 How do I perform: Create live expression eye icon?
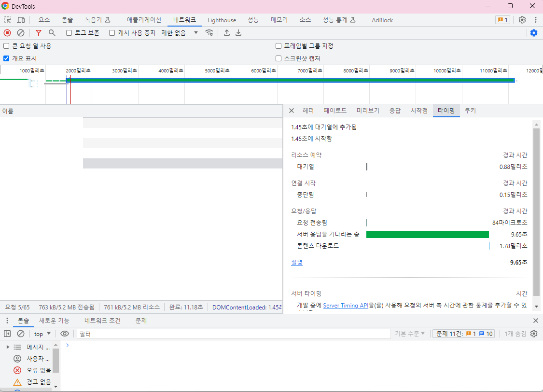[x=64, y=334]
